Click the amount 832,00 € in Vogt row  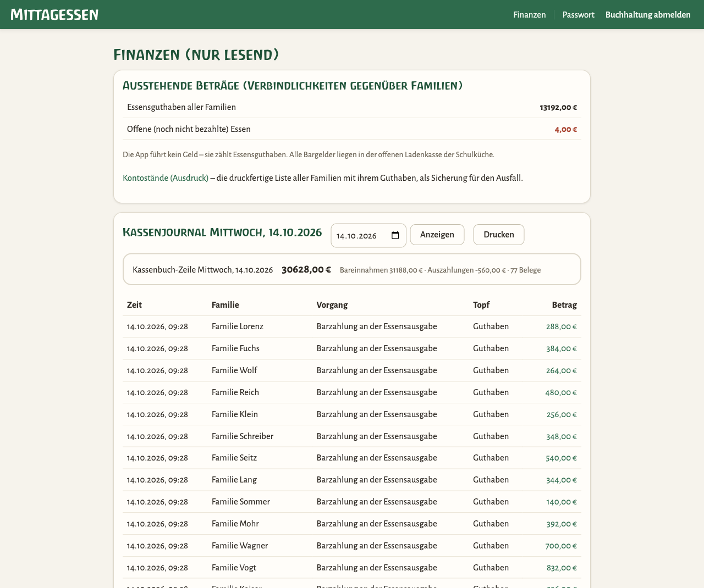[562, 568]
